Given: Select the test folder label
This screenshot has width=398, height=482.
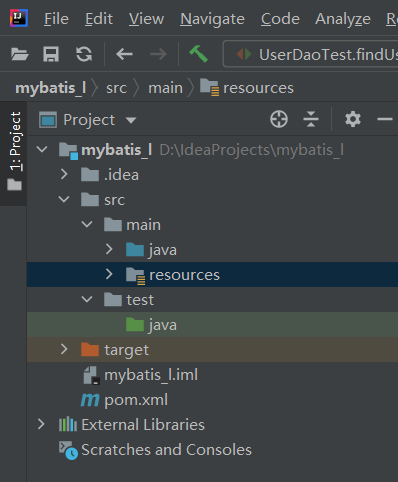Looking at the screenshot, I should click(x=140, y=300).
